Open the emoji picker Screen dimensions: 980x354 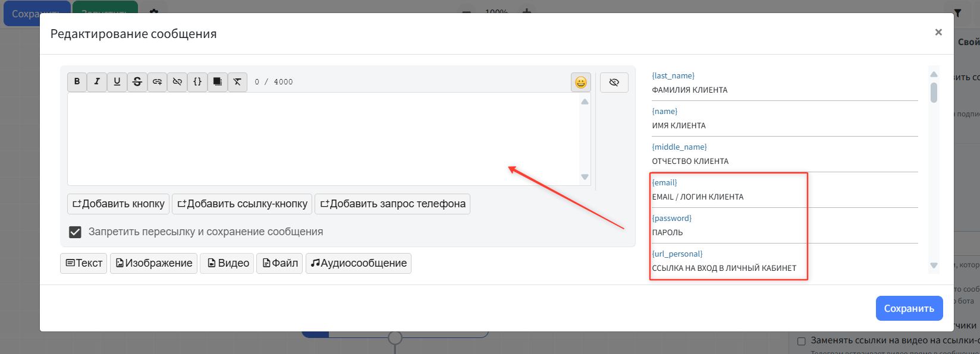[x=580, y=83]
